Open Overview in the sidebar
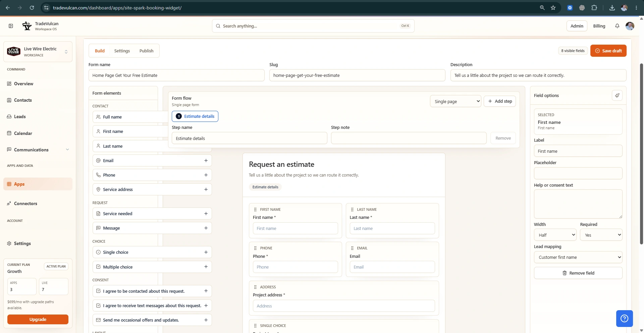644x333 pixels. click(x=38, y=84)
